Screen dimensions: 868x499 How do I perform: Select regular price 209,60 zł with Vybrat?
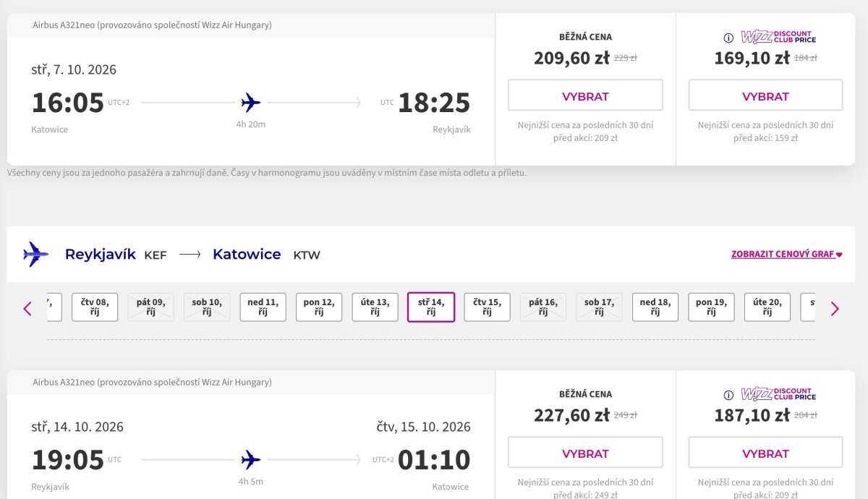click(x=585, y=95)
